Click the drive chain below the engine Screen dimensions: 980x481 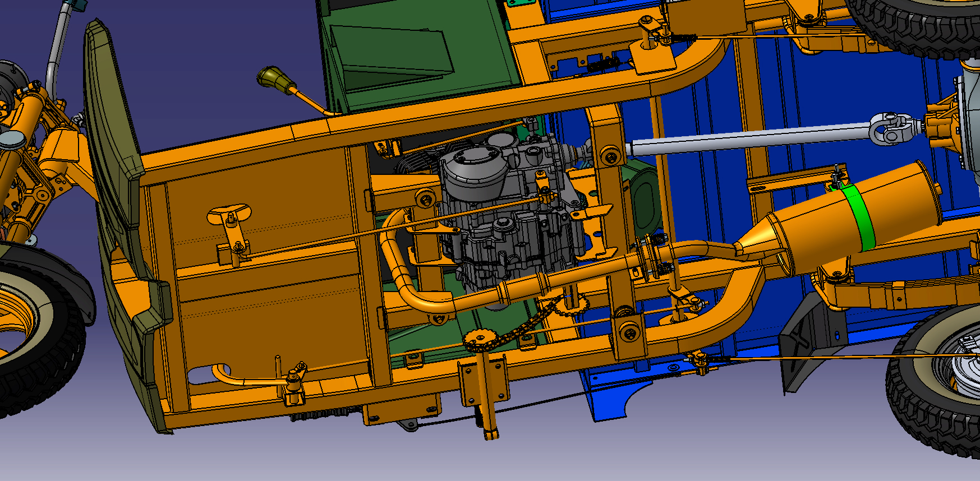click(x=527, y=325)
